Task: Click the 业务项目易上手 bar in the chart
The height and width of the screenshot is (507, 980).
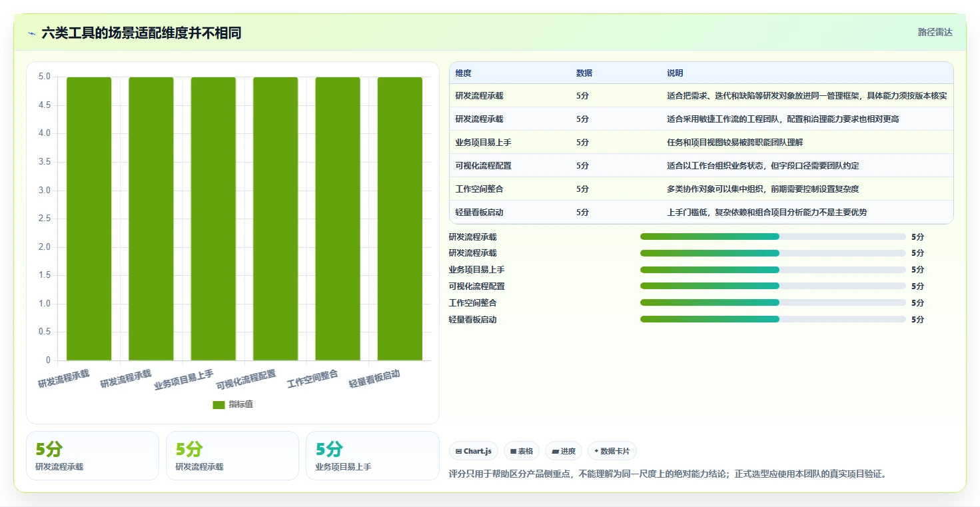Action: 213,219
